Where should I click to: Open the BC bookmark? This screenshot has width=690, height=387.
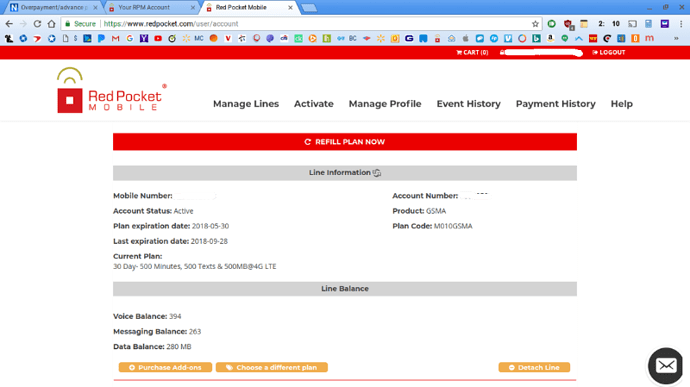352,38
